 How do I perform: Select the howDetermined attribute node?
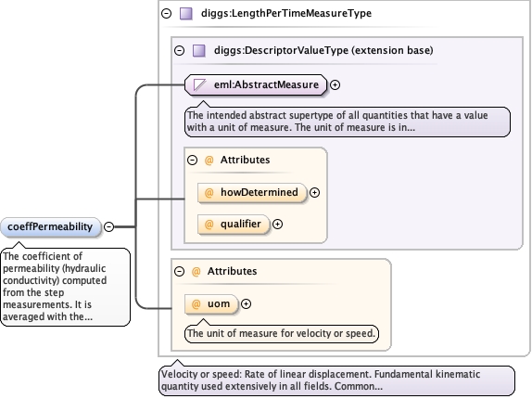tap(252, 192)
